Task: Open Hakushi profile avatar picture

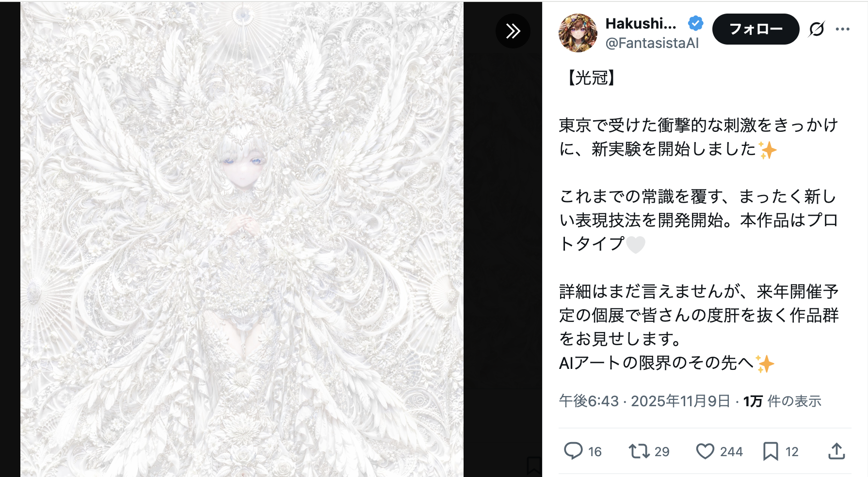Action: click(x=578, y=33)
